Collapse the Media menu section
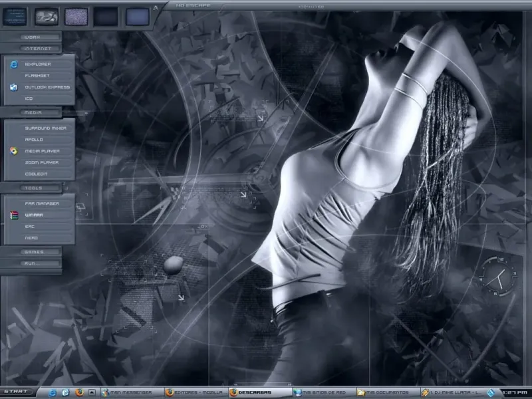 click(33, 112)
